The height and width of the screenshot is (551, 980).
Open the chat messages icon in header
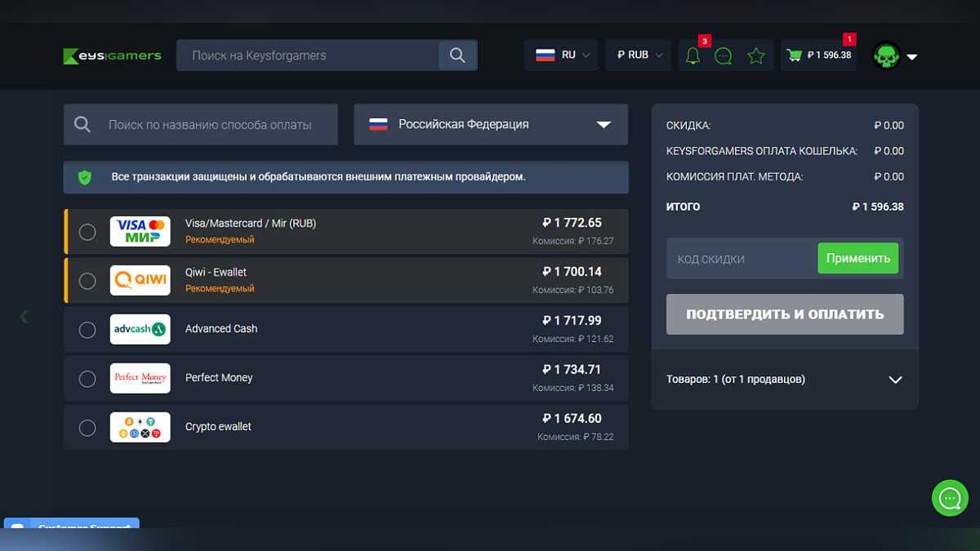coord(723,56)
